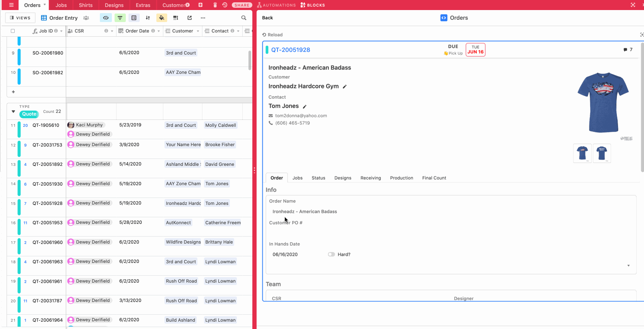Switch to the Shirts table tab
The width and height of the screenshot is (644, 329).
86,5
